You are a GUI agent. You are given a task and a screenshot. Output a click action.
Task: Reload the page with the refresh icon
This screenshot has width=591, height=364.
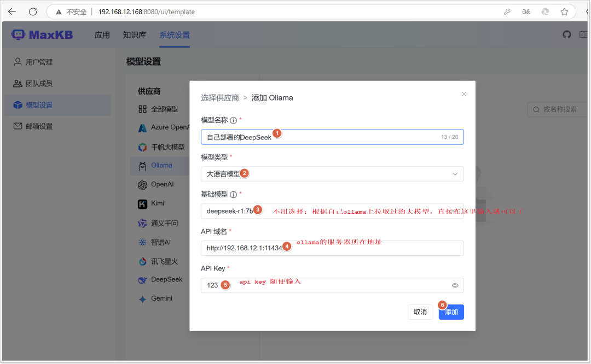coord(33,11)
